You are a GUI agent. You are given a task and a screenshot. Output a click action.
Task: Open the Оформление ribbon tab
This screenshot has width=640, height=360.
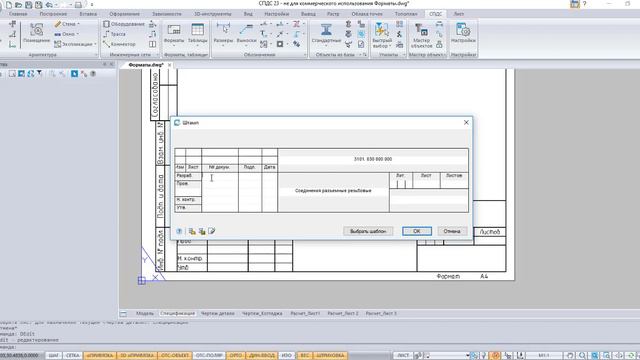pyautogui.click(x=124, y=14)
